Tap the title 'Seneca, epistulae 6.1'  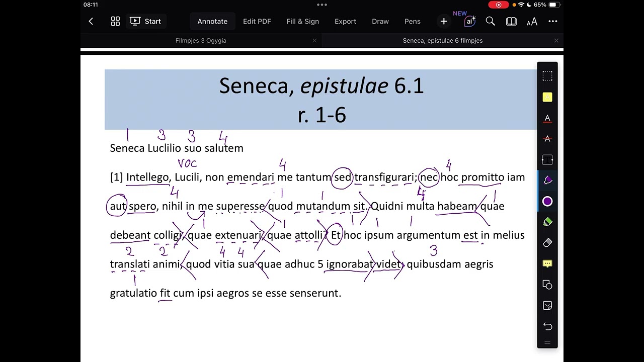click(x=321, y=85)
